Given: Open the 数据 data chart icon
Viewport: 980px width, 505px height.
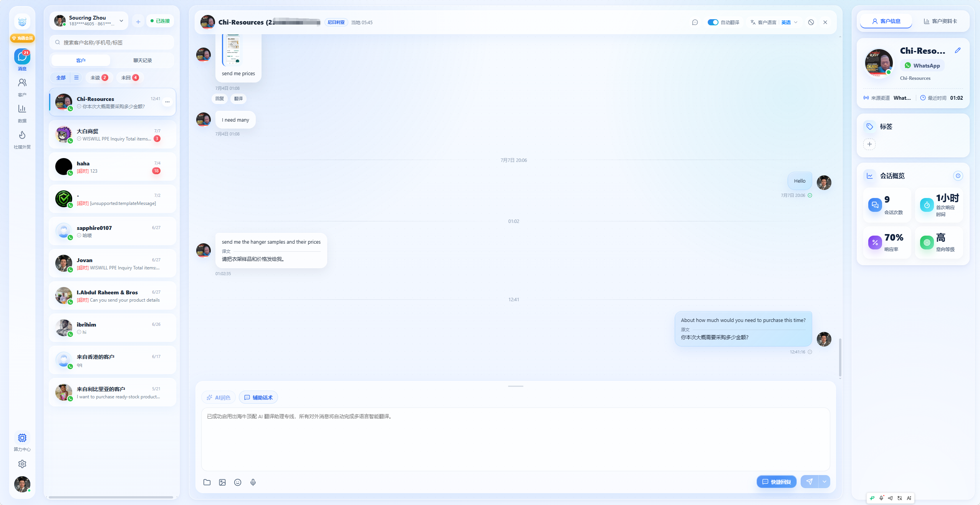Looking at the screenshot, I should (x=22, y=109).
